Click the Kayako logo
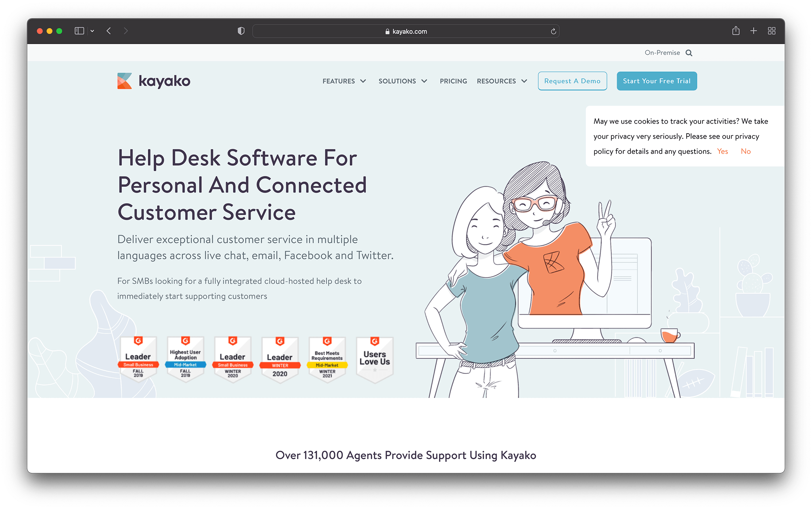 tap(154, 81)
